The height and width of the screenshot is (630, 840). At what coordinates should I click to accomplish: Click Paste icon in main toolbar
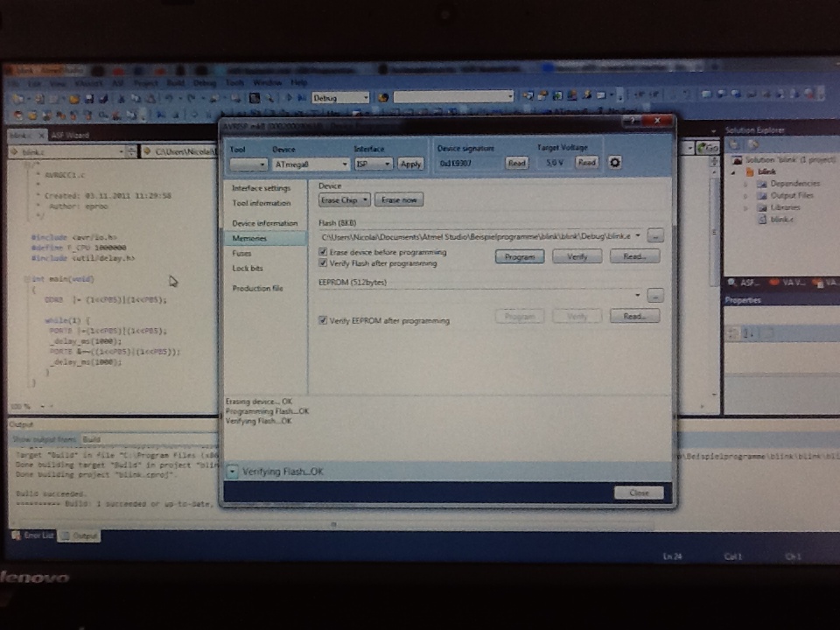[150, 99]
